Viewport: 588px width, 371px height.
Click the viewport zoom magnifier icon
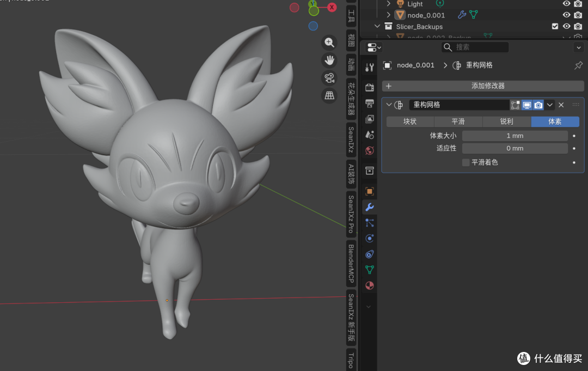tap(329, 42)
